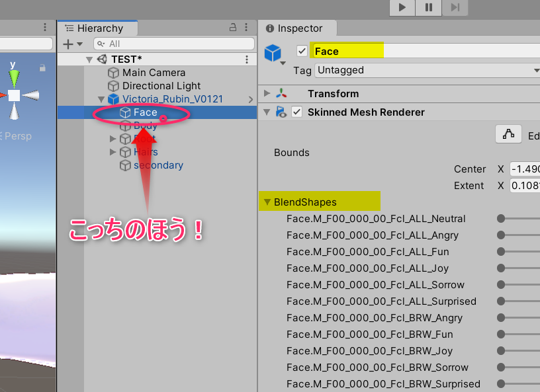Image resolution: width=540 pixels, height=392 pixels.
Task: Click the Fcl_BRW_Sorrow blendshape slider
Action: click(x=518, y=368)
